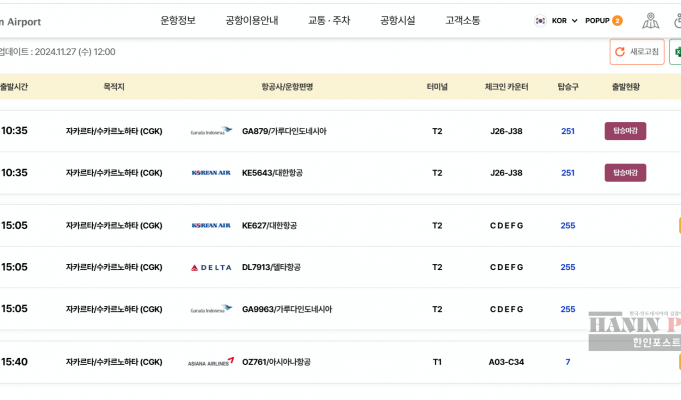Expand the KOR language dropdown
Image resolution: width=681 pixels, height=400 pixels.
coord(564,20)
